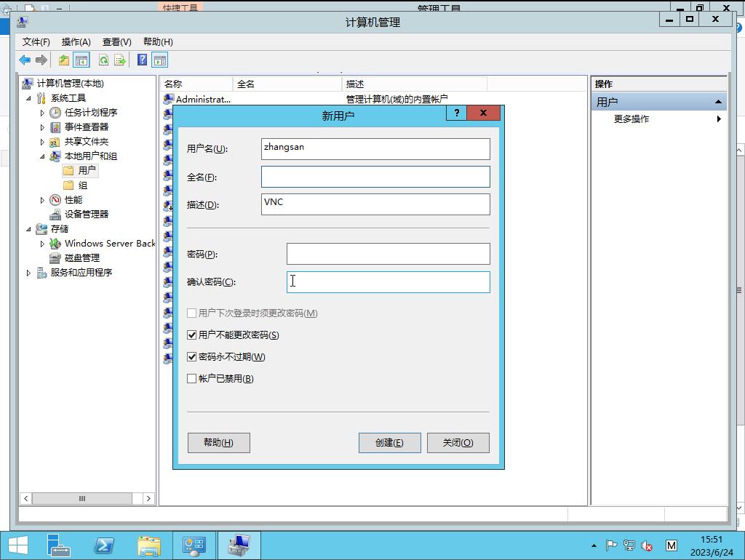Expand the 服务和应用程序 tree node
Viewport: 745px width, 560px height.
[x=28, y=273]
